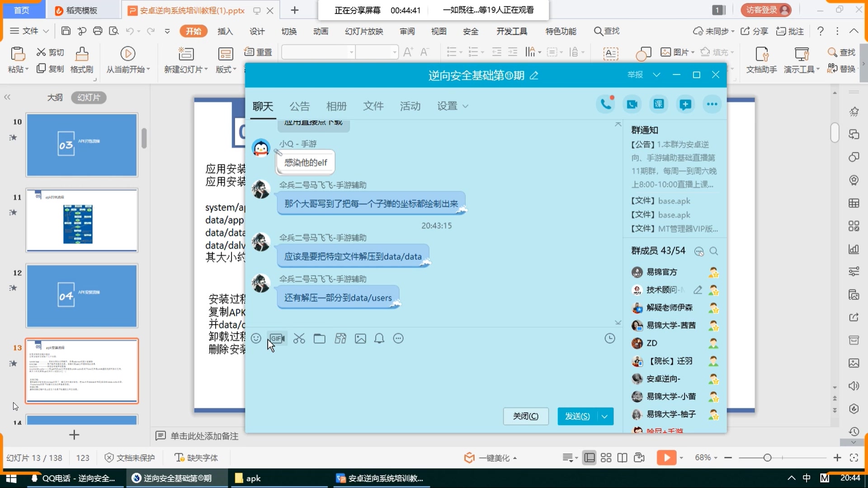This screenshot has width=868, height=488.
Task: Click the WPS format painter button
Action: 82,60
